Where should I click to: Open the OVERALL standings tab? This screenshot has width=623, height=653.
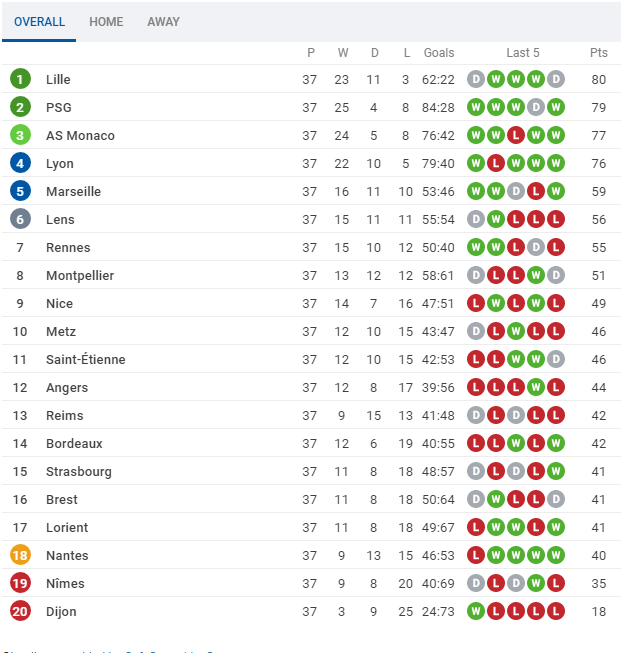39,21
